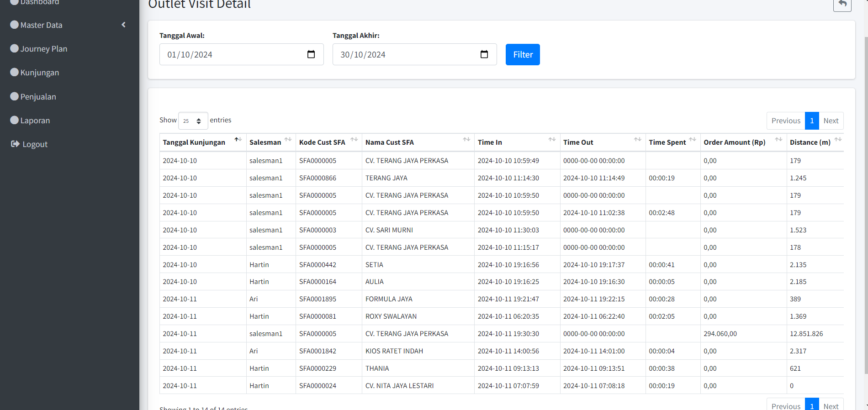This screenshot has height=410, width=868.
Task: Click the back arrow icon button
Action: [842, 4]
